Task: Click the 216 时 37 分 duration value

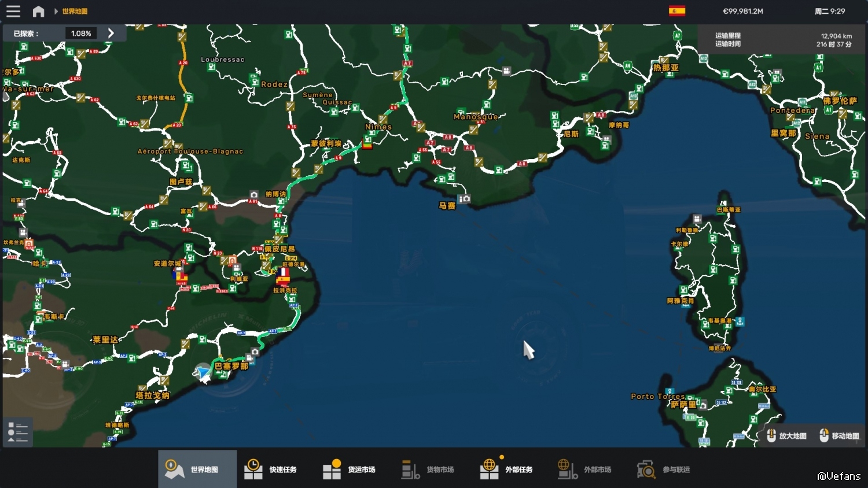Action: [x=834, y=45]
